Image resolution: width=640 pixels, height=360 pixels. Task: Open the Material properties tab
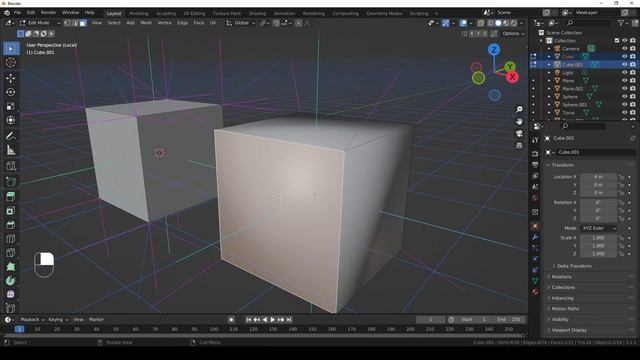coord(535,292)
